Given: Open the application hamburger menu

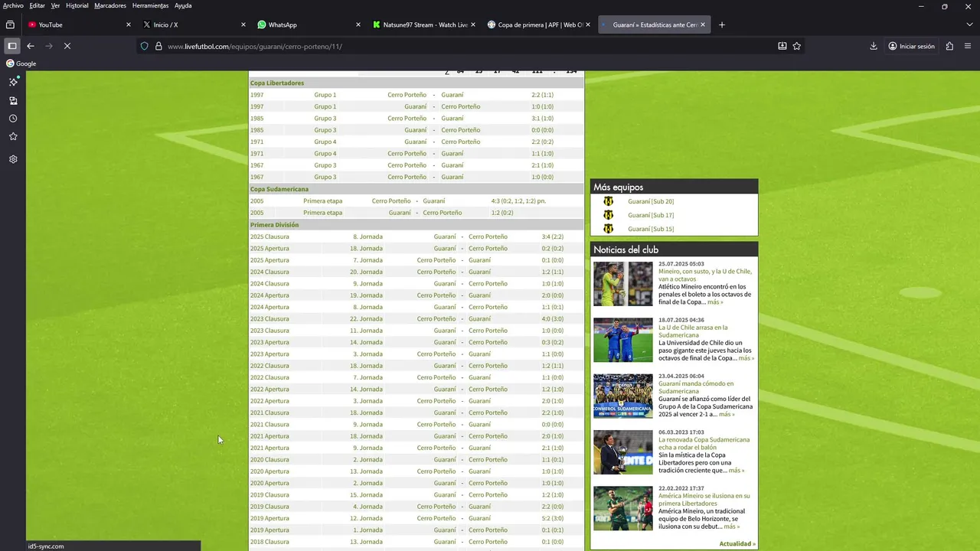Looking at the screenshot, I should (x=968, y=46).
